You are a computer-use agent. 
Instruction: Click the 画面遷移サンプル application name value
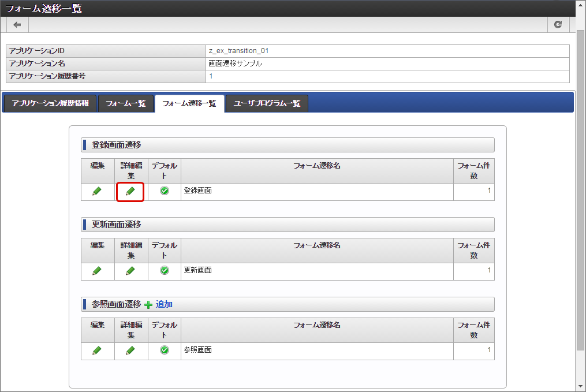point(236,64)
